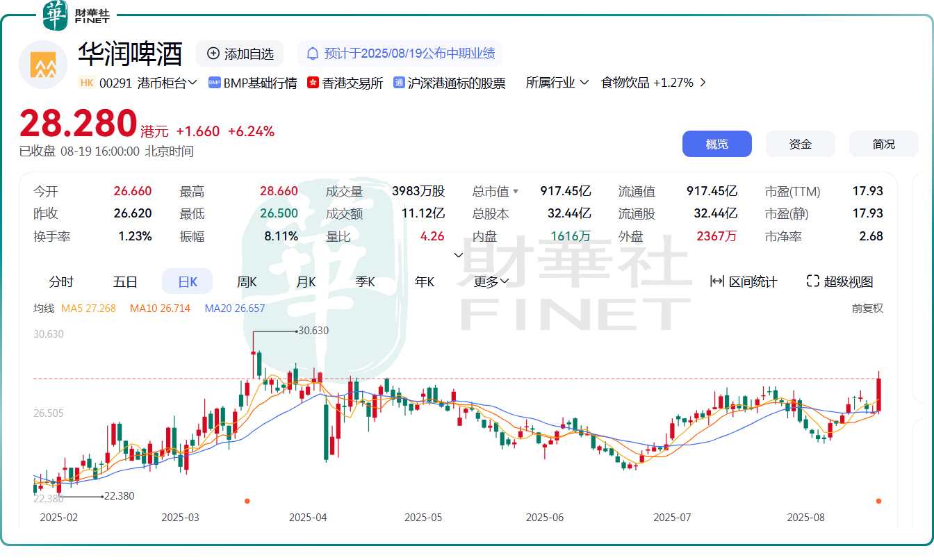Click the 外盘 value 2367万
Image resolution: width=934 pixels, height=560 pixels.
[x=716, y=236]
